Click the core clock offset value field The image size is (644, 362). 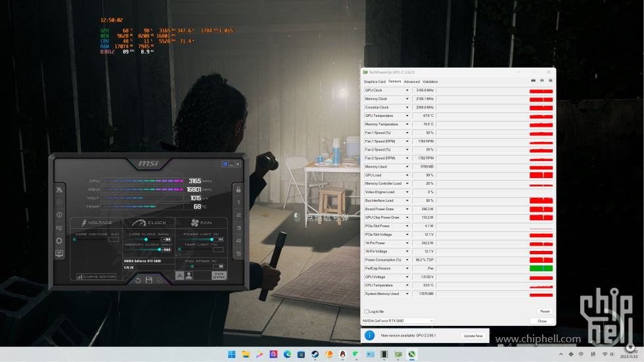(166, 239)
